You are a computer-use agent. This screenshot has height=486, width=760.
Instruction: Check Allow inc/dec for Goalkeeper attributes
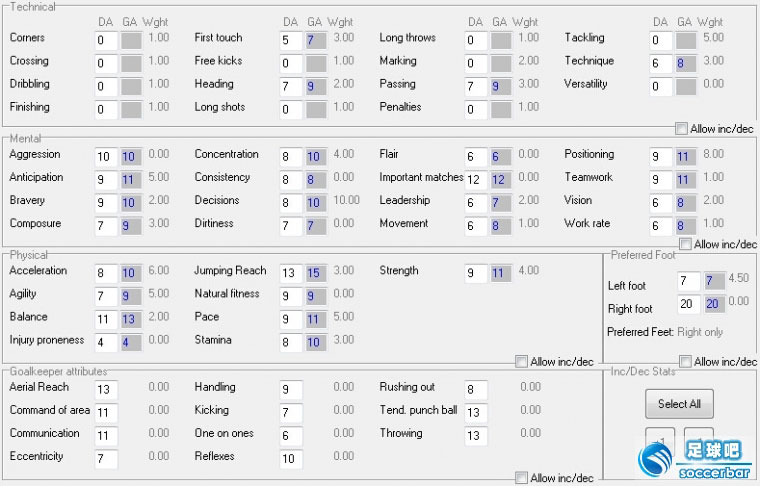pyautogui.click(x=521, y=478)
